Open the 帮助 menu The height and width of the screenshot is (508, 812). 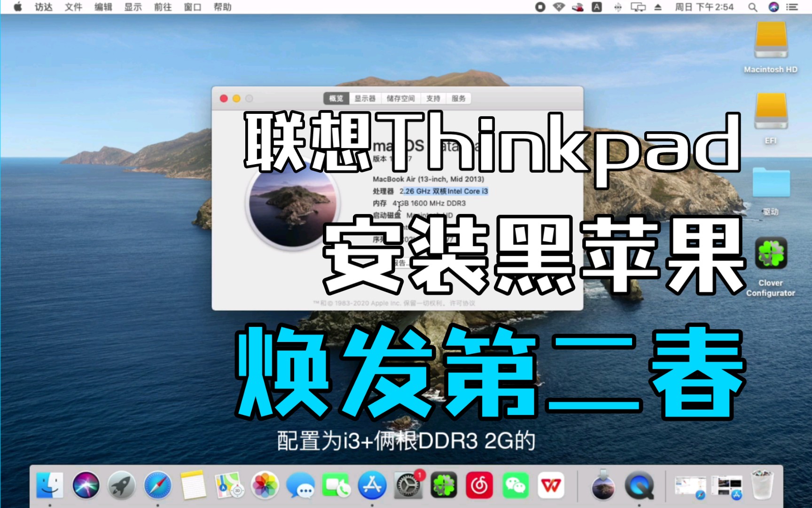pyautogui.click(x=222, y=7)
